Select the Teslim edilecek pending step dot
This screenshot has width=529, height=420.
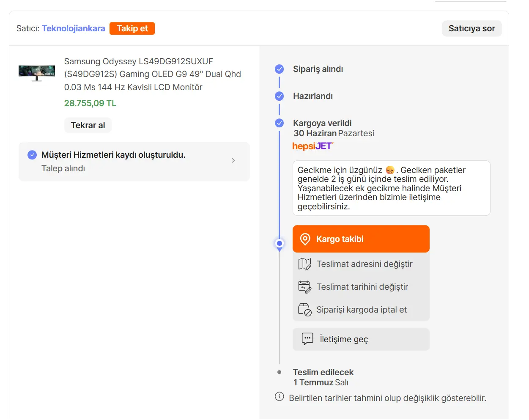pos(280,372)
